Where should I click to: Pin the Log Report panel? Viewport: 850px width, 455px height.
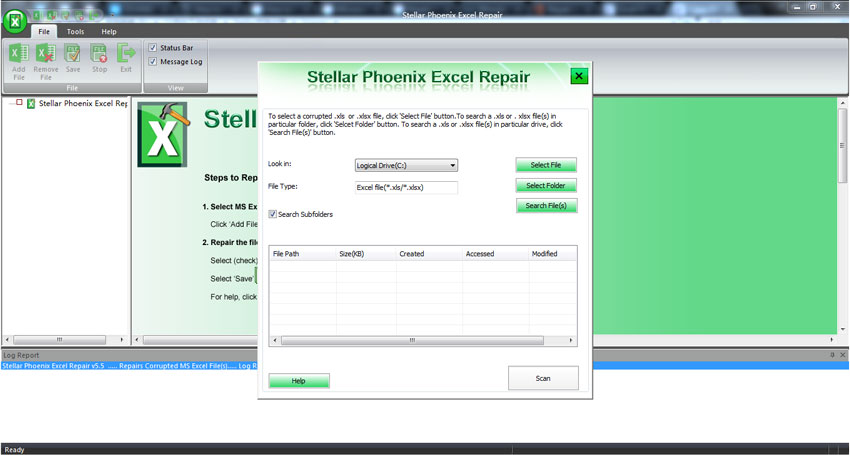[832, 355]
